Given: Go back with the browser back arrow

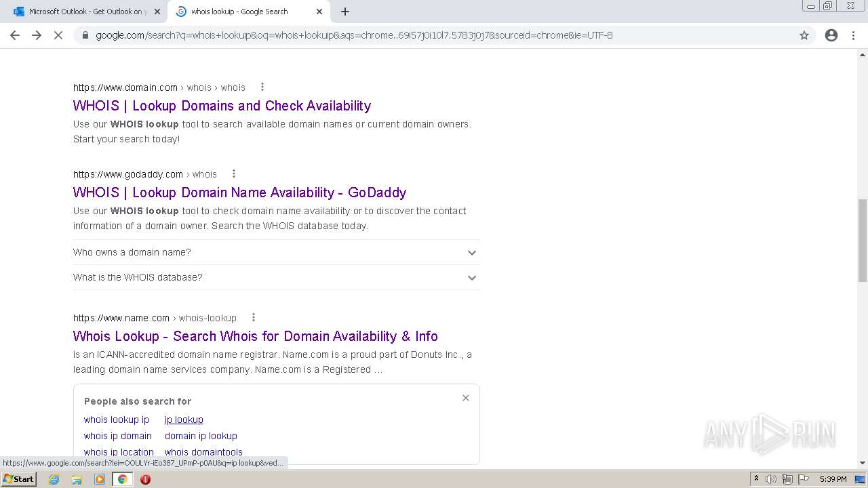Looking at the screenshot, I should pyautogui.click(x=15, y=35).
